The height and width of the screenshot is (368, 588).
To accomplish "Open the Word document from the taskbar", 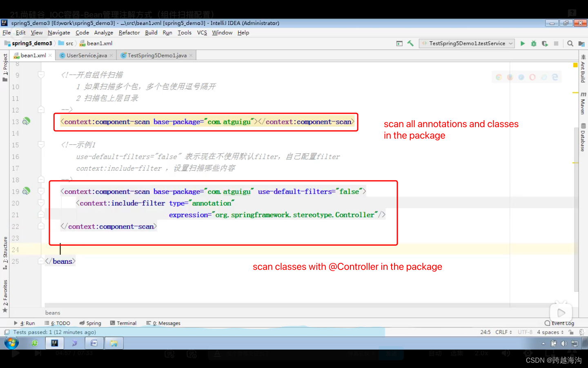I will pos(94,343).
